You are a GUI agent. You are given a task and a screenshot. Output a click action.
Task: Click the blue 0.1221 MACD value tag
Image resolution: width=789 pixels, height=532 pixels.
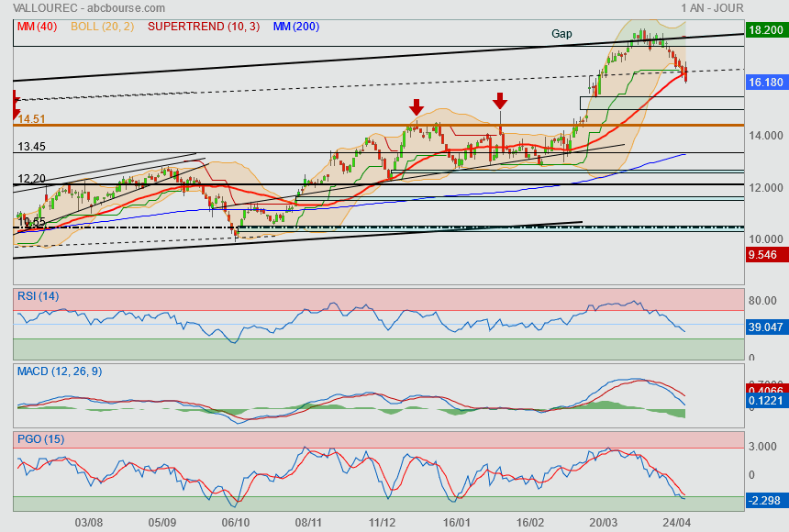(x=766, y=401)
